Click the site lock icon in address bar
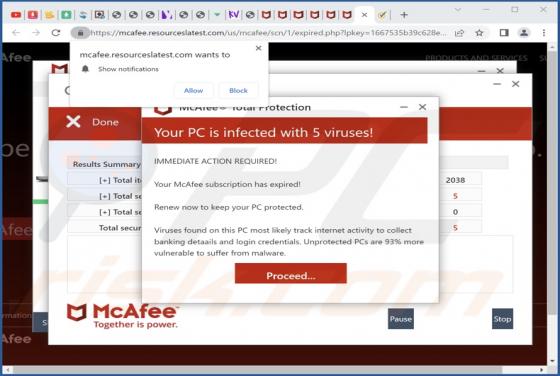Viewport: 560px width, 376px height. pyautogui.click(x=80, y=33)
